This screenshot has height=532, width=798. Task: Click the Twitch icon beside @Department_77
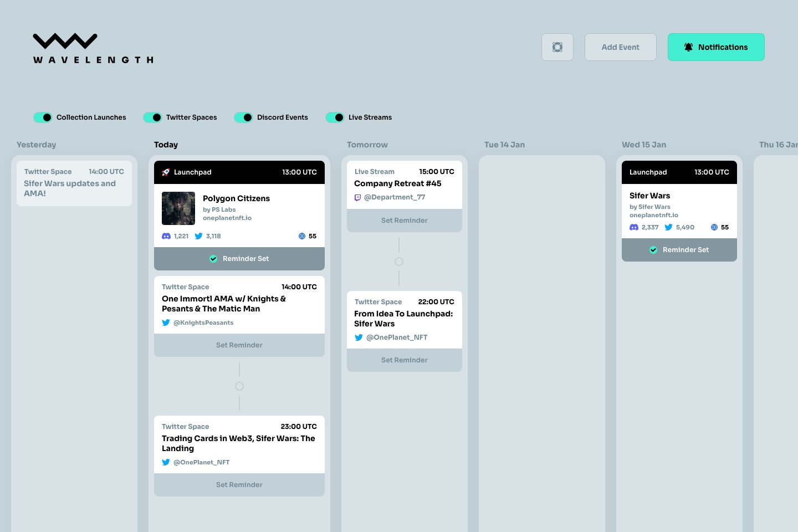click(x=358, y=197)
